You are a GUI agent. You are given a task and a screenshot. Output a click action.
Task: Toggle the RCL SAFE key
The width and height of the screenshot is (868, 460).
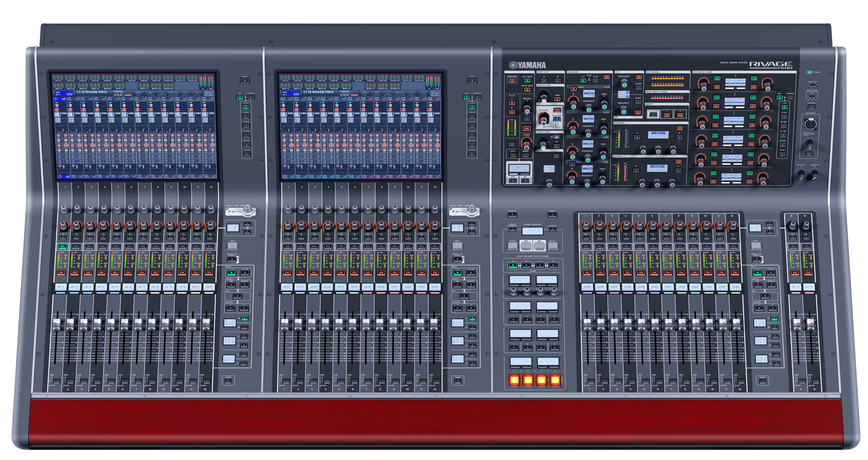coord(527,81)
